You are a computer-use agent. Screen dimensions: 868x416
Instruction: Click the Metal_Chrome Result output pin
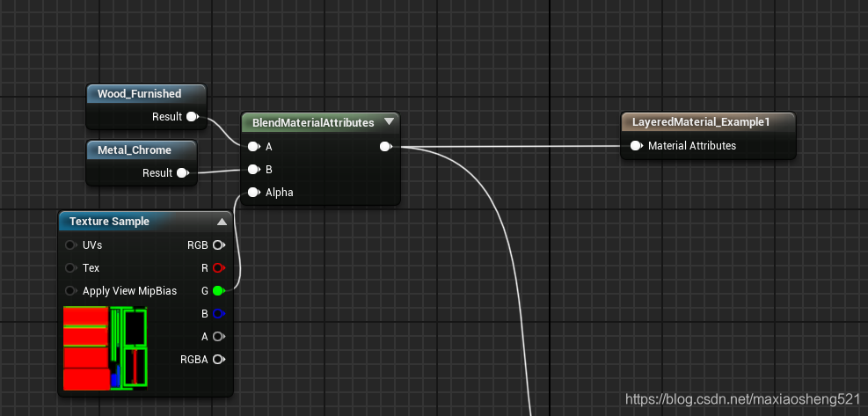tap(183, 173)
